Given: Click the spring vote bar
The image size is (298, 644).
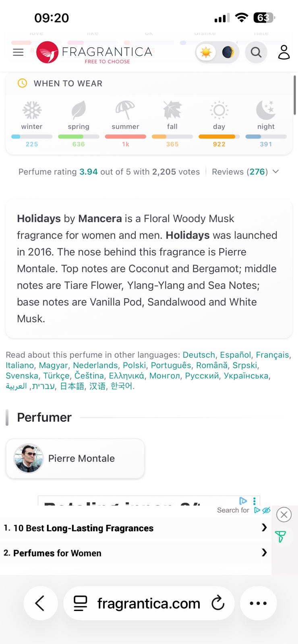Looking at the screenshot, I should click(x=79, y=137).
